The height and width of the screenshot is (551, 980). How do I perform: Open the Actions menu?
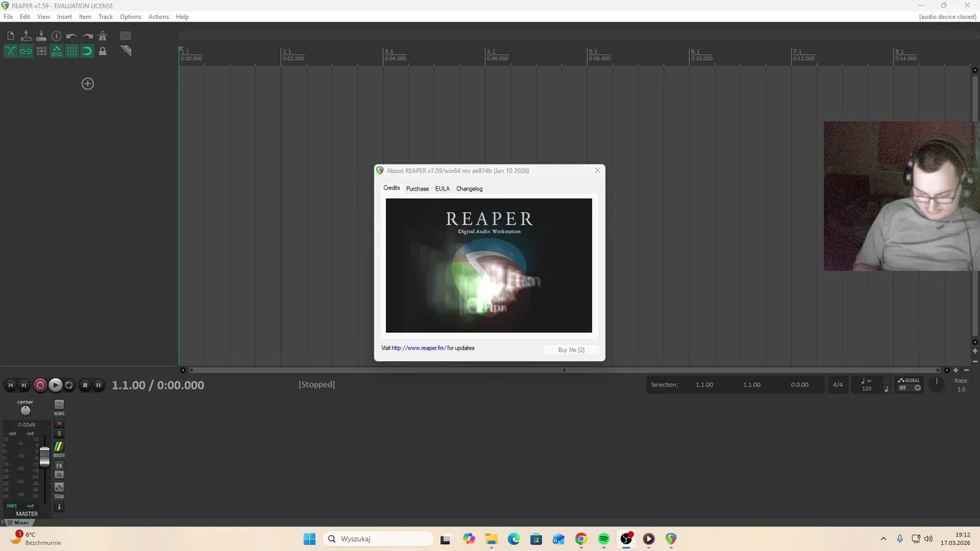click(158, 17)
